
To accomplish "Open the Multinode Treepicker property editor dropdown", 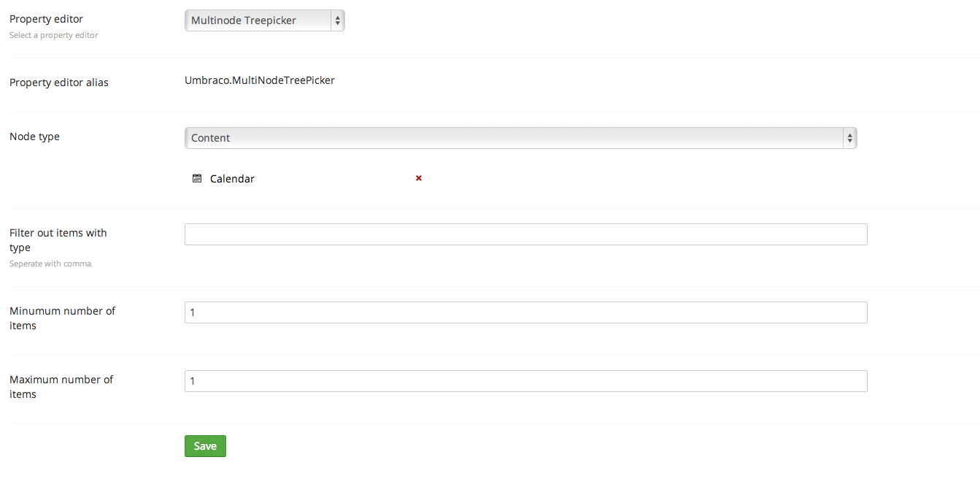I will click(x=259, y=20).
